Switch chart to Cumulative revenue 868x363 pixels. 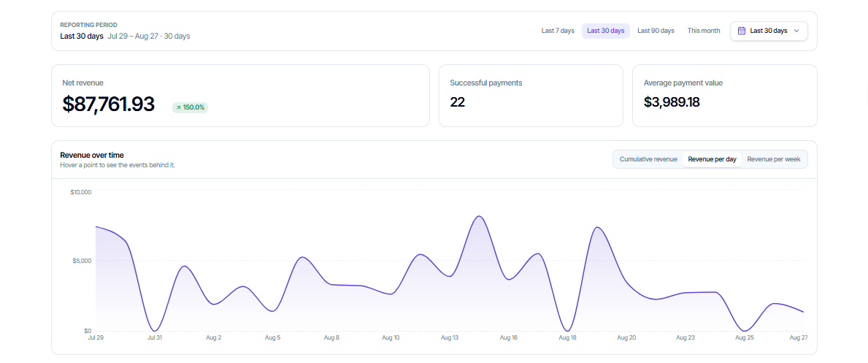(648, 159)
